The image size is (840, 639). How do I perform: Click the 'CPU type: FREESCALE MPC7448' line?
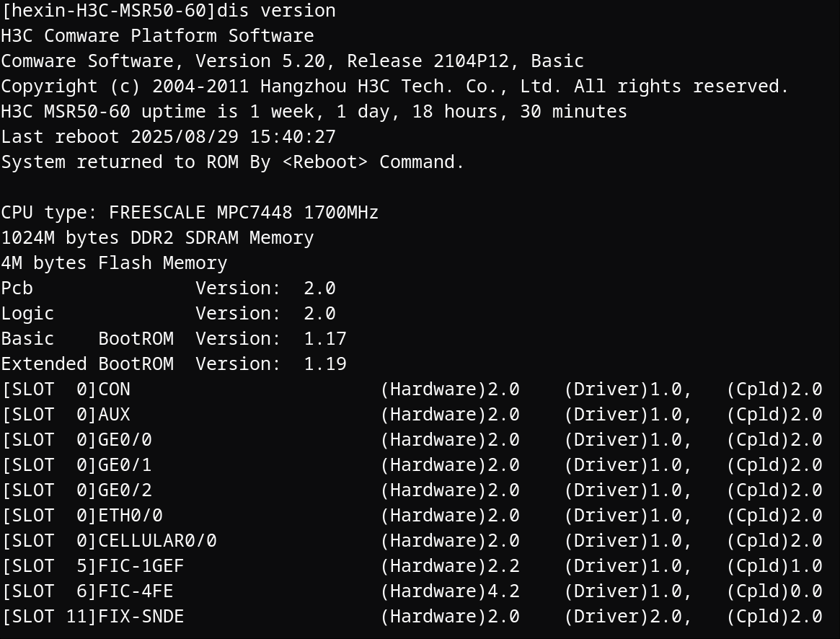pyautogui.click(x=190, y=212)
